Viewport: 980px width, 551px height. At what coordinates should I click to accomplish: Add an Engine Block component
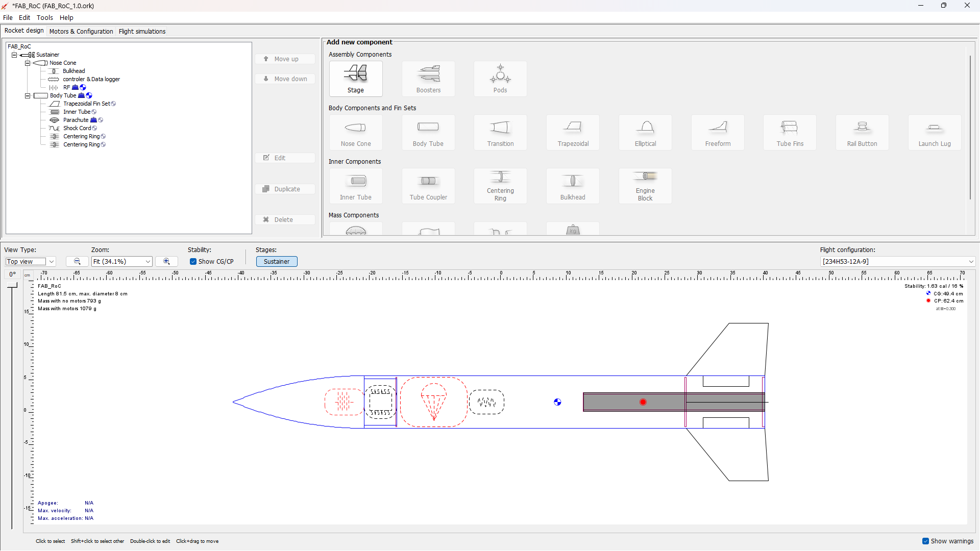click(x=645, y=186)
